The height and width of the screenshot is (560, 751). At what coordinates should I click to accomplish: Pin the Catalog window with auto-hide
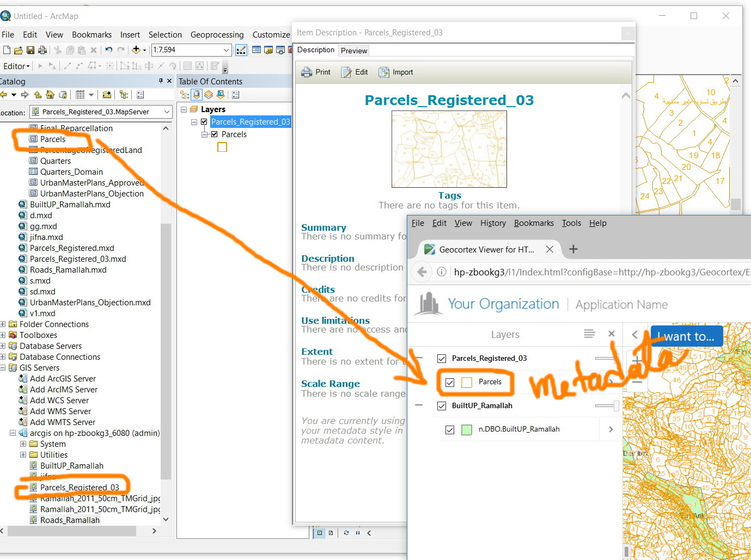(161, 81)
